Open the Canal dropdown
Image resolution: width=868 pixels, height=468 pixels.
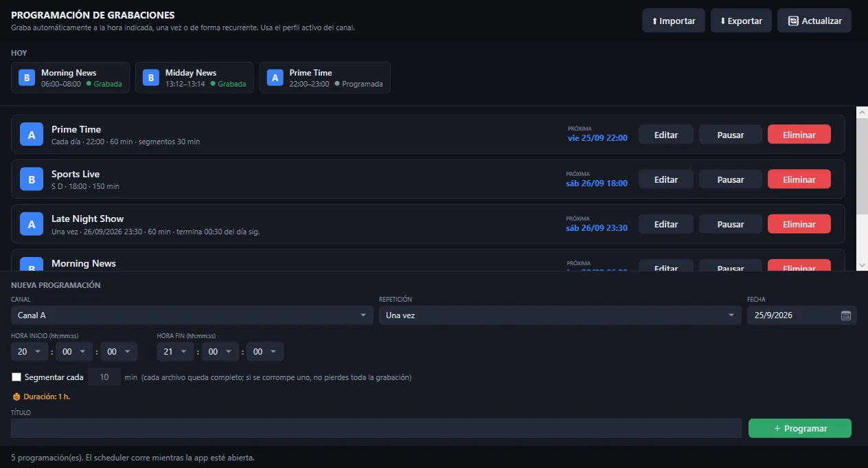tap(192, 315)
